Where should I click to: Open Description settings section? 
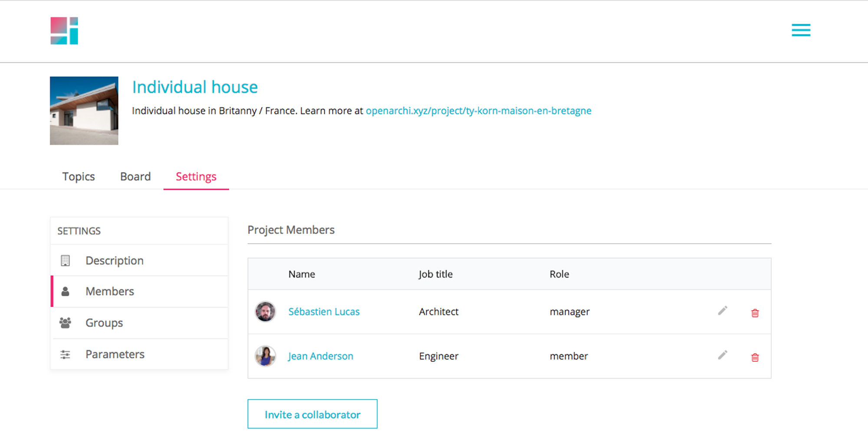click(x=139, y=260)
